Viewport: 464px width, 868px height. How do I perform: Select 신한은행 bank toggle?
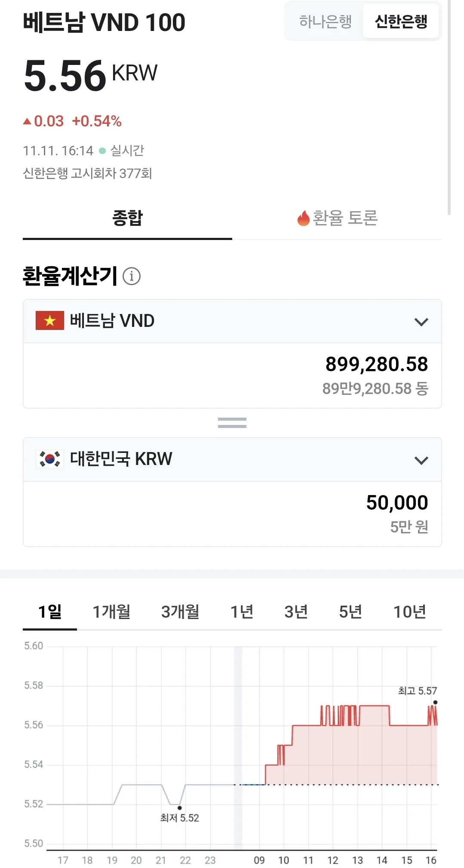(x=401, y=21)
